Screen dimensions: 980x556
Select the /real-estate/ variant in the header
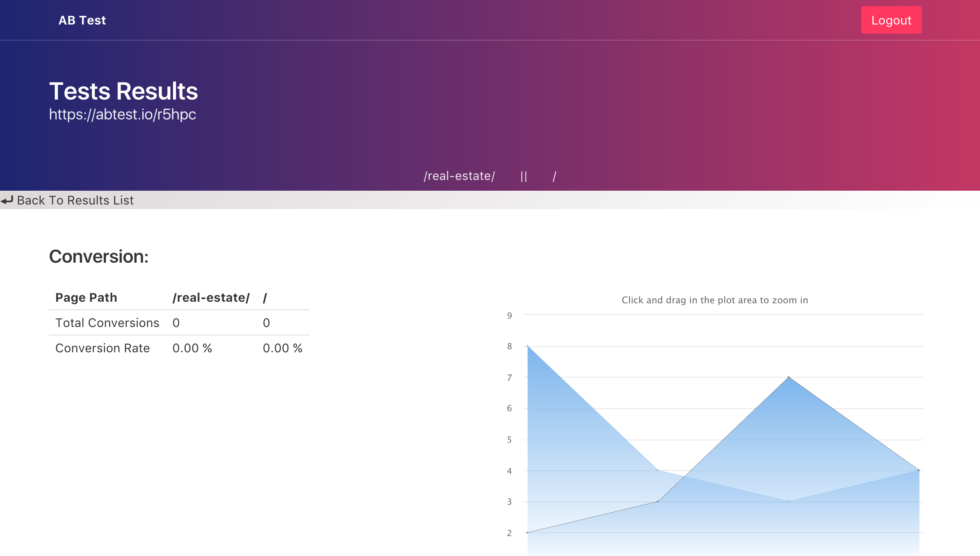(459, 176)
